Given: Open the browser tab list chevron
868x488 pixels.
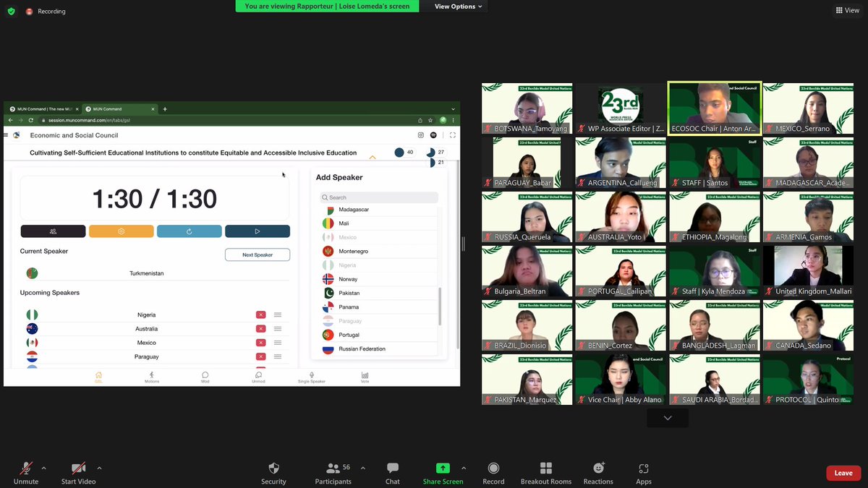Looking at the screenshot, I should point(454,108).
